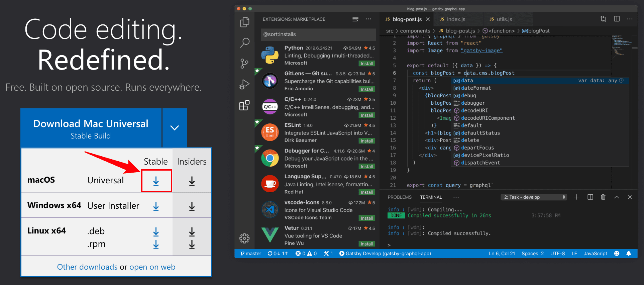The width and height of the screenshot is (644, 285).
Task: Click the compare changes icon in editor toolbar
Action: pos(603,19)
